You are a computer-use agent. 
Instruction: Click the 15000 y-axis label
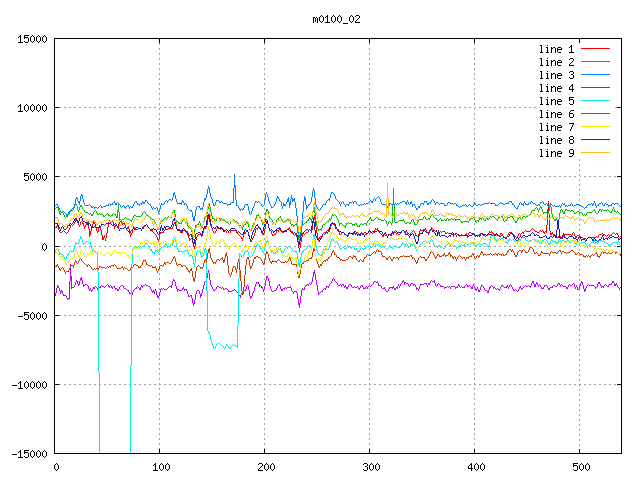(30, 39)
